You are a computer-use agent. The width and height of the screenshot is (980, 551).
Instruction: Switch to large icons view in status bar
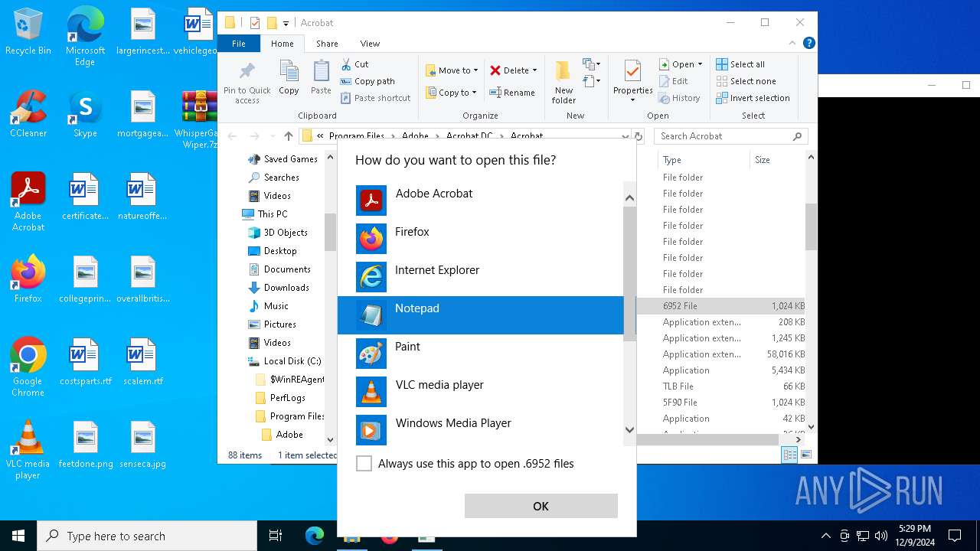[805, 455]
